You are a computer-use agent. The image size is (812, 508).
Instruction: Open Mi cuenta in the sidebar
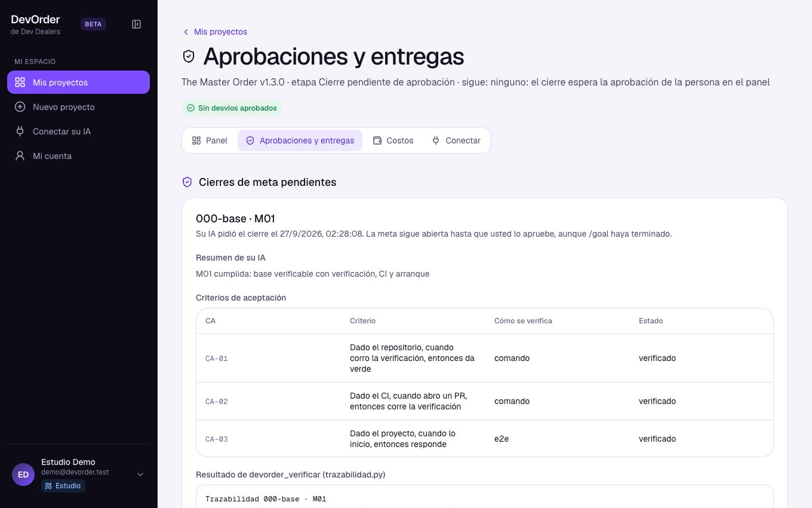pyautogui.click(x=78, y=156)
